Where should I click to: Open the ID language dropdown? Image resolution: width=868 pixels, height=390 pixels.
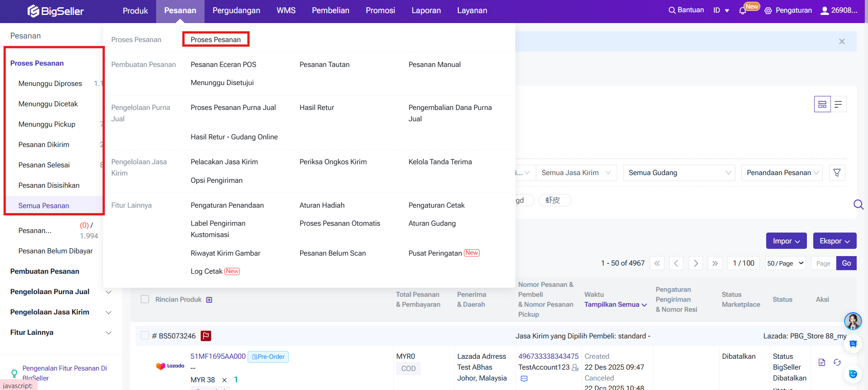[721, 10]
